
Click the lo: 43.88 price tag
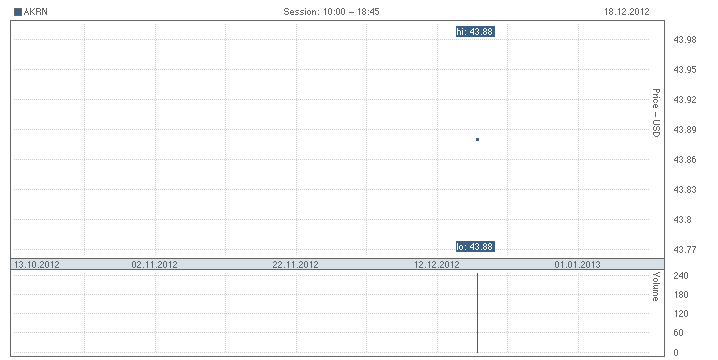(x=475, y=247)
